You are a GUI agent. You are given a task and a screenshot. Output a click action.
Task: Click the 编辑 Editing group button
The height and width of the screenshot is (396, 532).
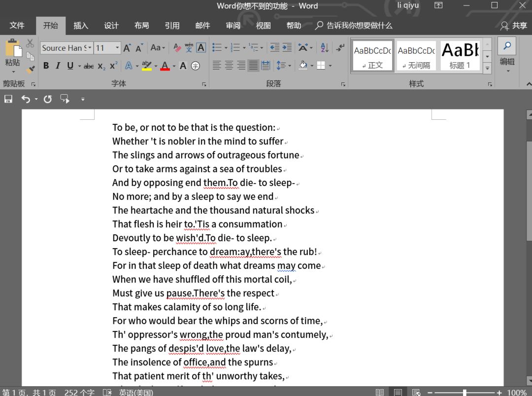point(507,56)
